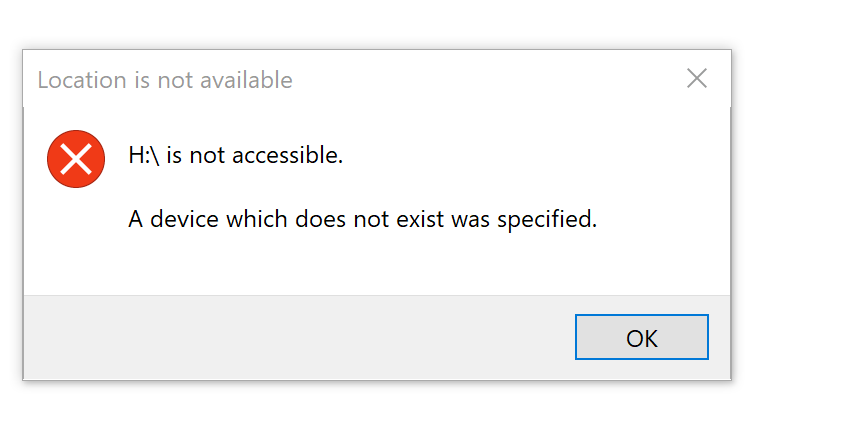The image size is (844, 446).
Task: Click the 'Location is not available' title text
Action: tap(165, 80)
